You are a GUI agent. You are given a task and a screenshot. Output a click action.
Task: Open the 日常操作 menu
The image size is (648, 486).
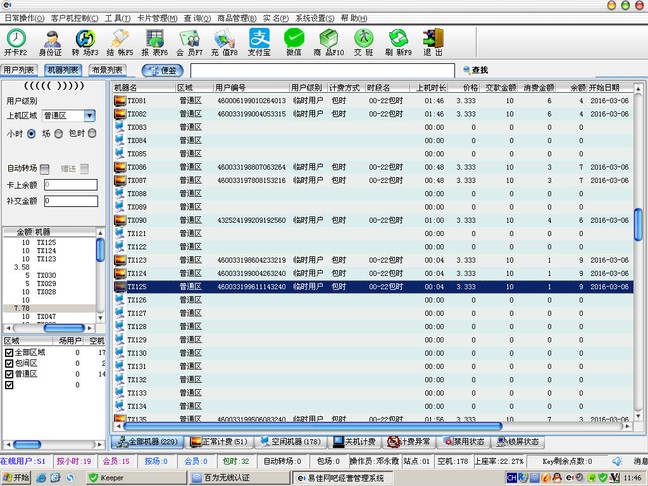tap(24, 18)
